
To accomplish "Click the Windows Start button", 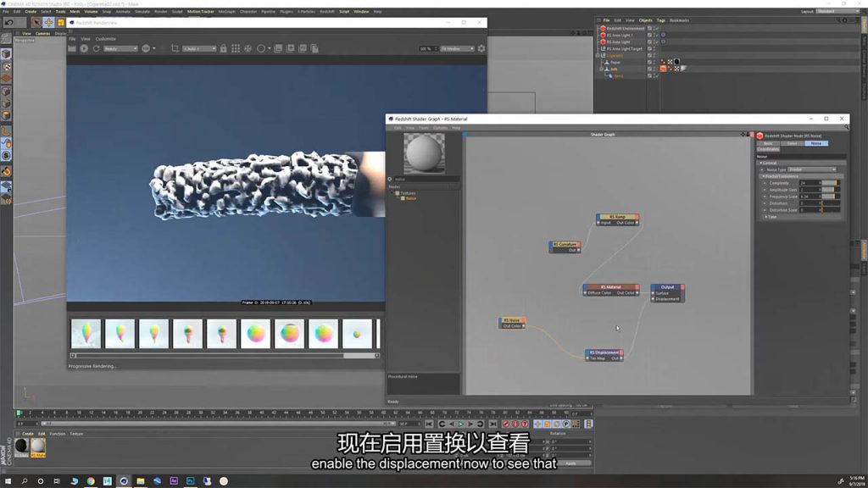I will 8,481.
